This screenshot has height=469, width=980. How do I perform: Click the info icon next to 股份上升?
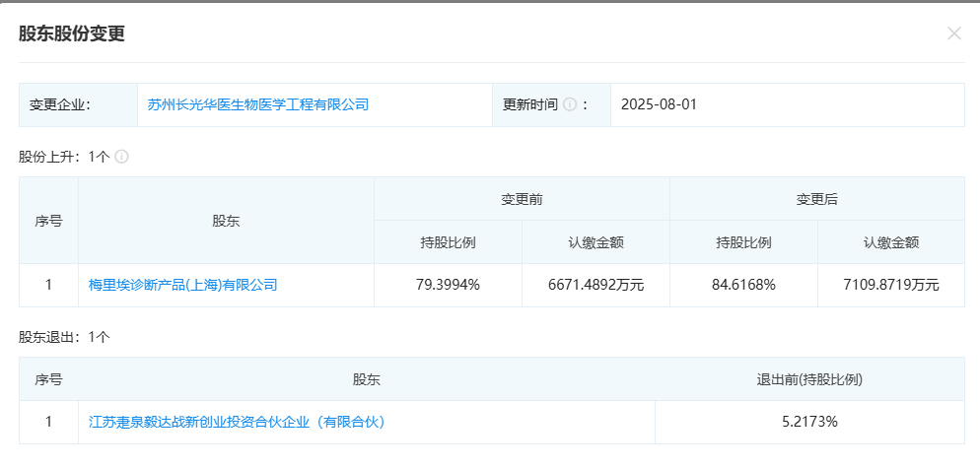click(x=122, y=157)
